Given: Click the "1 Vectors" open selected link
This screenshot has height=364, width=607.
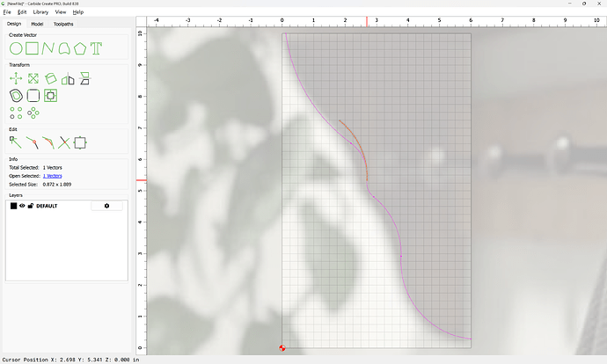Looking at the screenshot, I should pyautogui.click(x=53, y=176).
